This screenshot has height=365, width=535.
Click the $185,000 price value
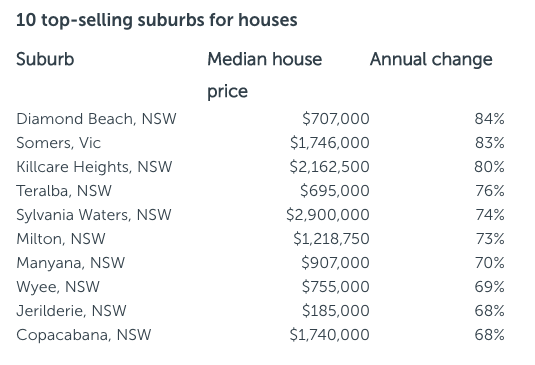[x=336, y=311]
